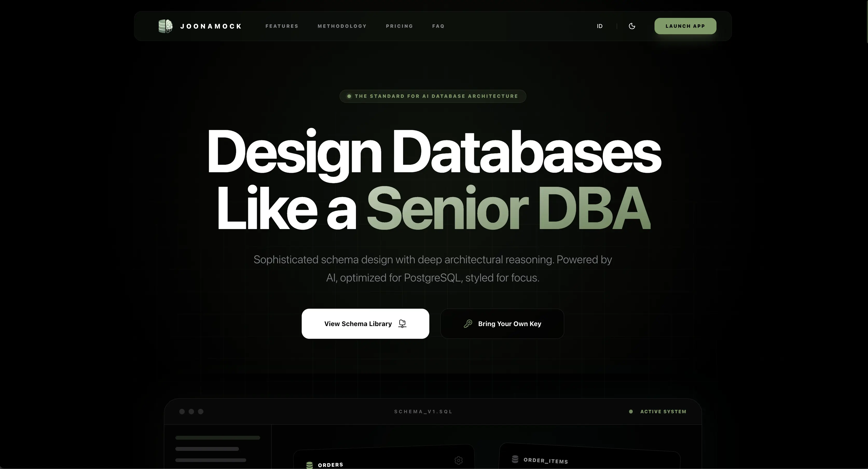
Task: Click the Joonamock brand name text
Action: click(211, 26)
